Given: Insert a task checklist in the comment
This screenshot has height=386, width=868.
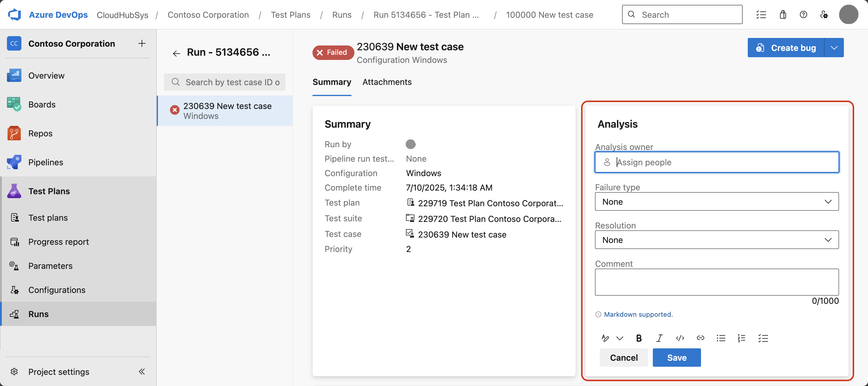Looking at the screenshot, I should [x=763, y=338].
